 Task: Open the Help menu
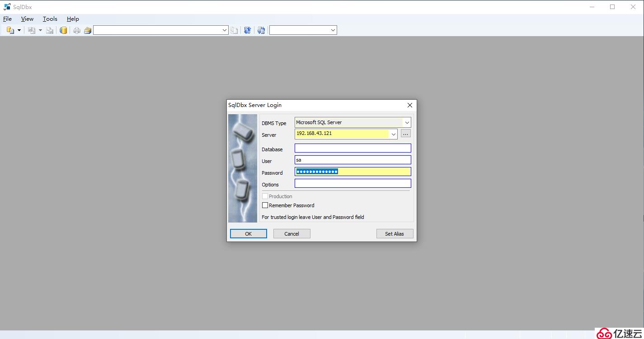click(73, 19)
